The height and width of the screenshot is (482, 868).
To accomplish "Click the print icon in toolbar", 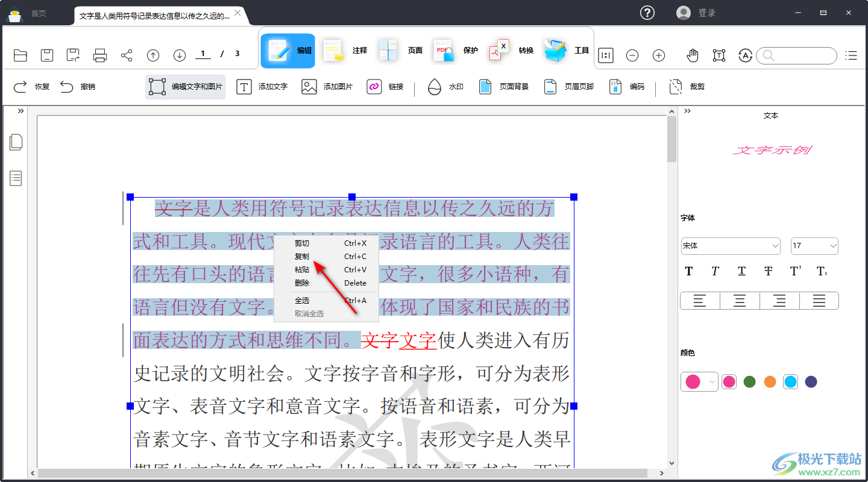I will 100,55.
